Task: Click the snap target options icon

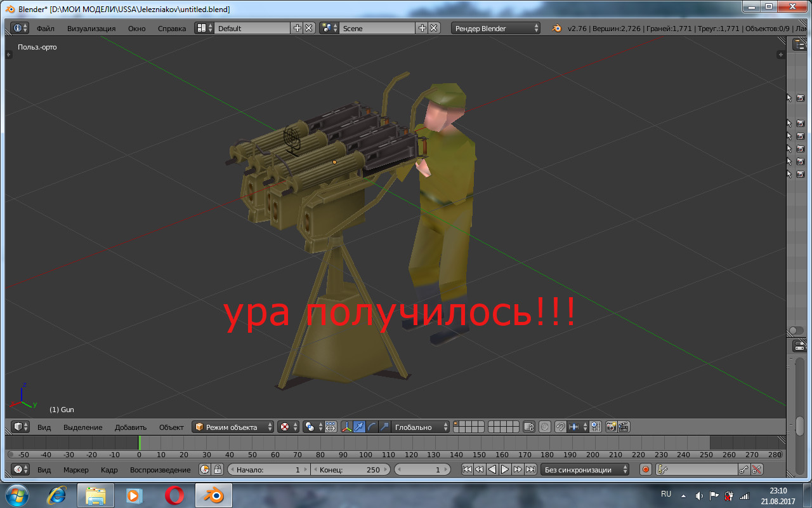Action: pyautogui.click(x=596, y=427)
